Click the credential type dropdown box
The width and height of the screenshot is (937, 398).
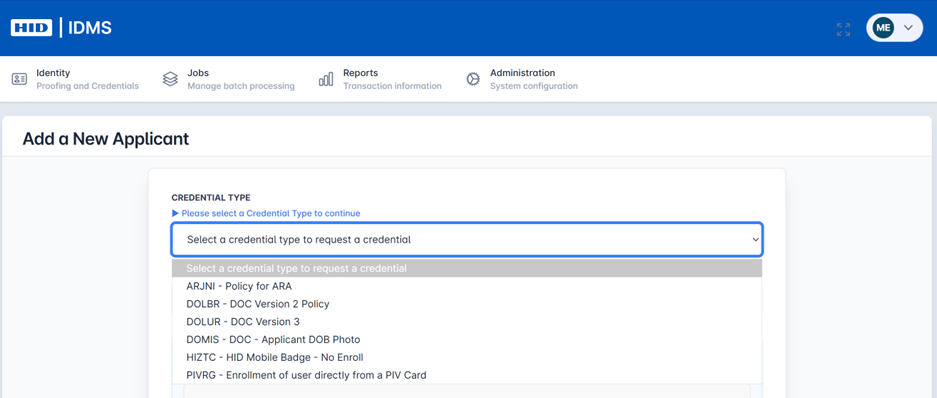pos(467,240)
